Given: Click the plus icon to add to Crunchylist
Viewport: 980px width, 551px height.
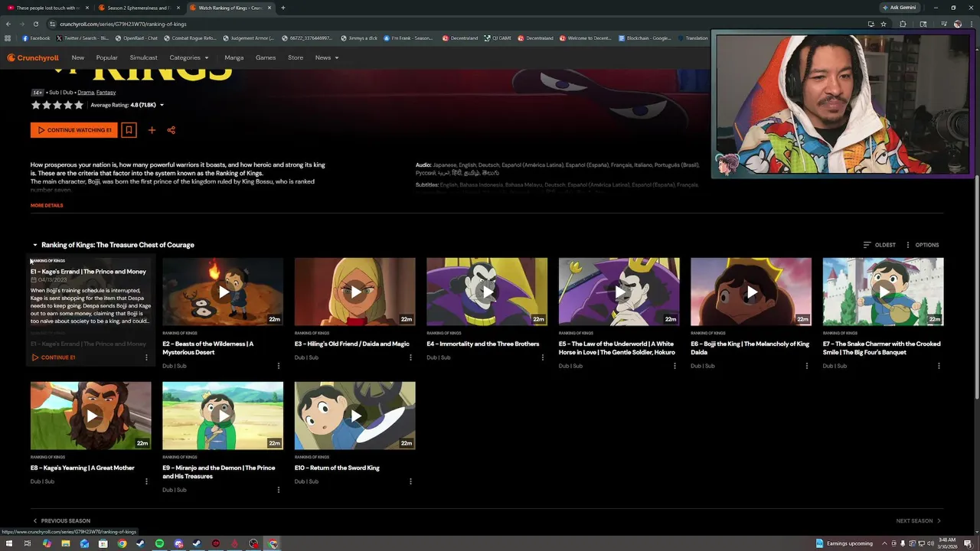Looking at the screenshot, I should pyautogui.click(x=152, y=130).
